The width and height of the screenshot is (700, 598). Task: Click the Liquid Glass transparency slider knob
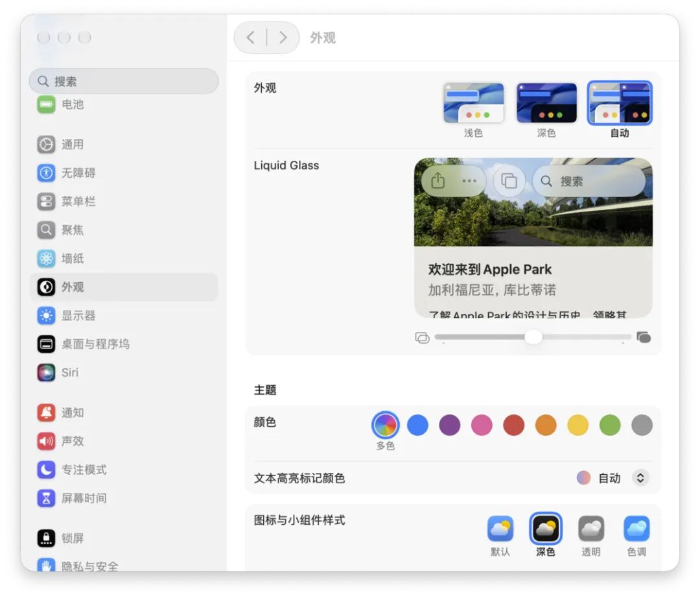533,337
